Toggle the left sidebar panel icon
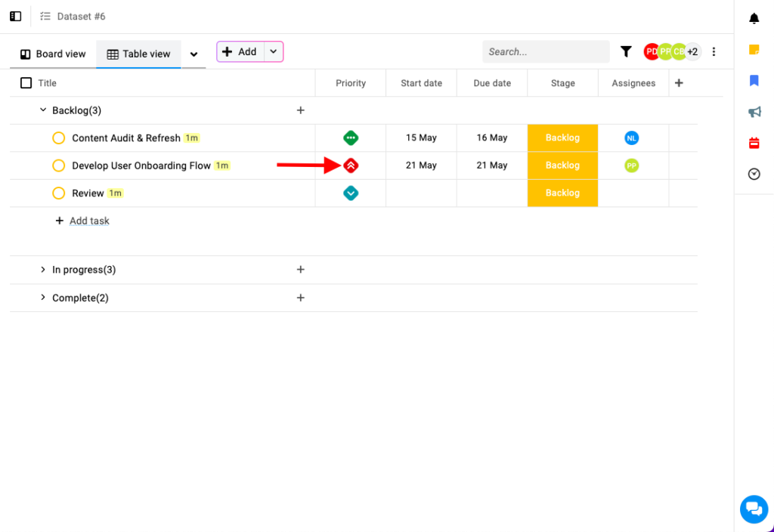 click(x=15, y=16)
